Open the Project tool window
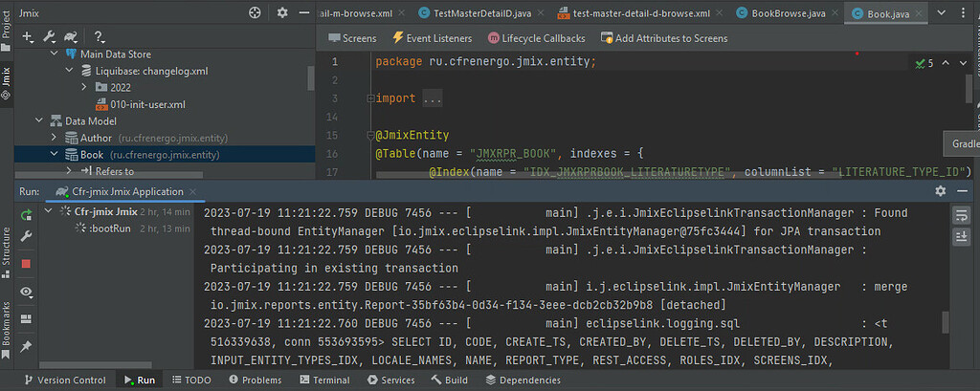Image resolution: width=980 pixels, height=391 pixels. point(7,29)
